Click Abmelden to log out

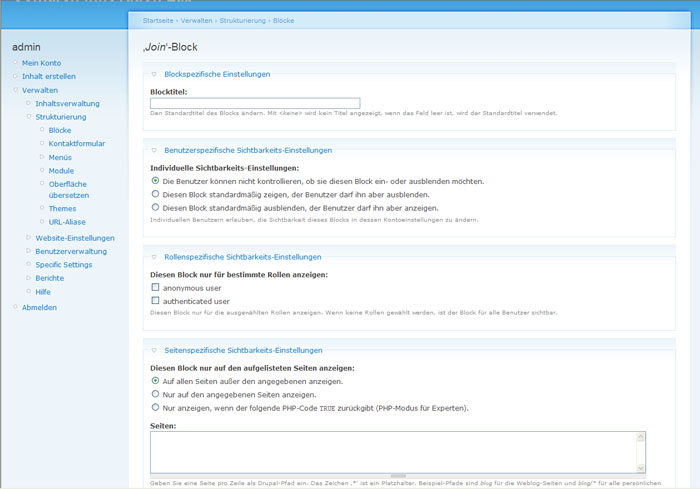coord(39,307)
